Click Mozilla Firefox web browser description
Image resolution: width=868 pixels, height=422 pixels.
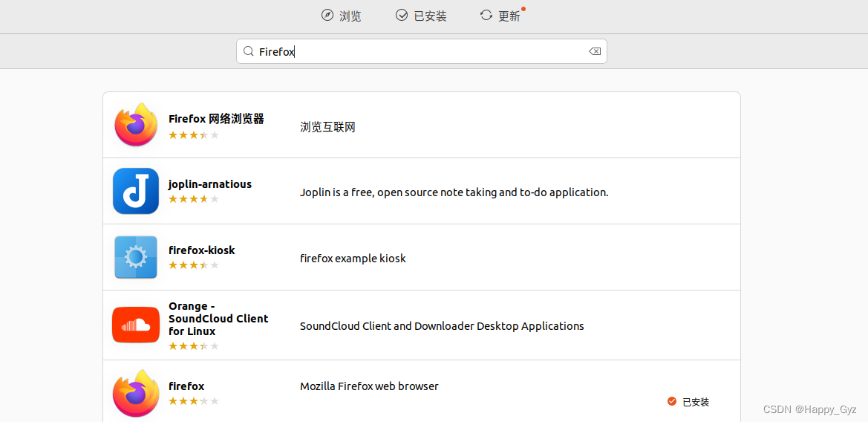369,386
